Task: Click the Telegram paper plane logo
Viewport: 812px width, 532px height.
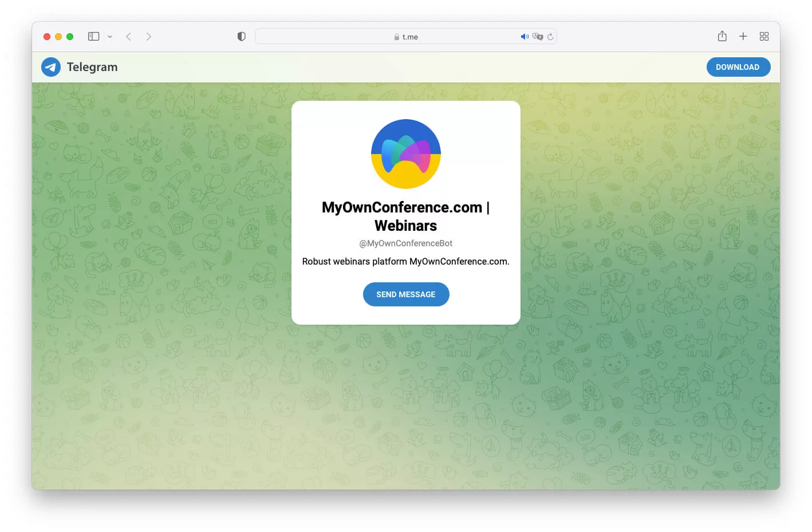Action: (x=51, y=67)
